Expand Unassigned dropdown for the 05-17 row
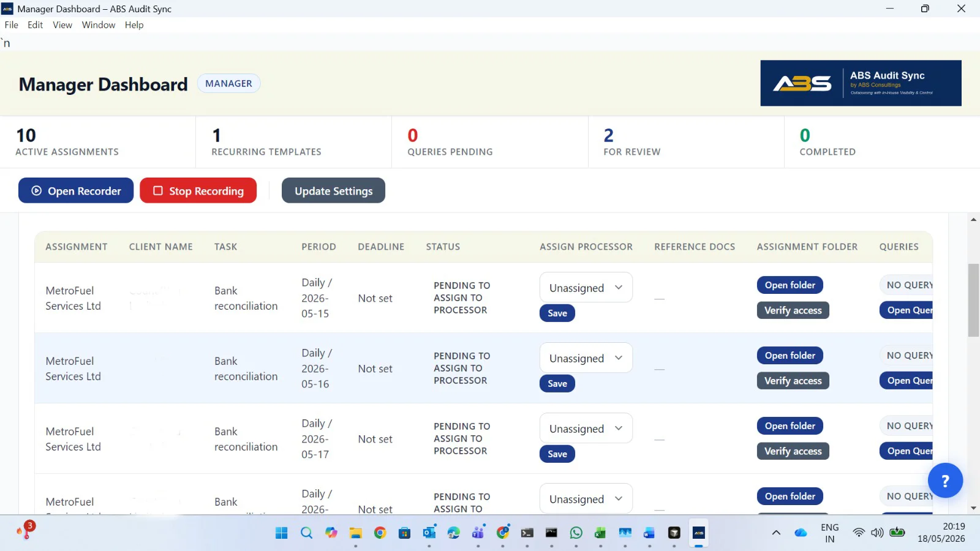 click(x=586, y=429)
